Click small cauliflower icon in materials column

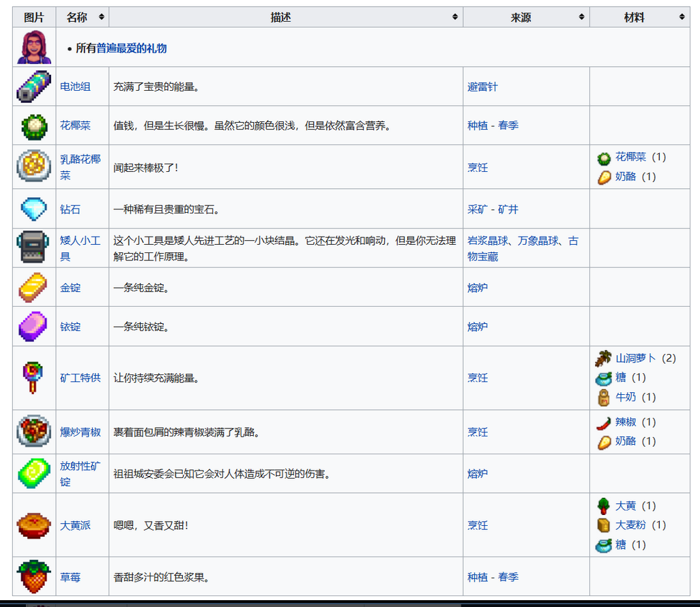click(x=604, y=158)
